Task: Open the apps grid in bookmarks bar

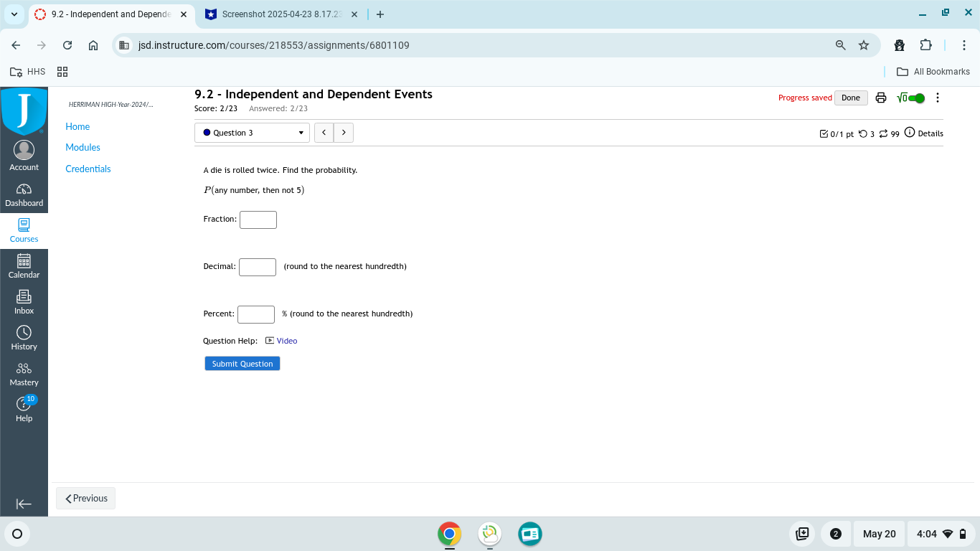Action: tap(62, 72)
